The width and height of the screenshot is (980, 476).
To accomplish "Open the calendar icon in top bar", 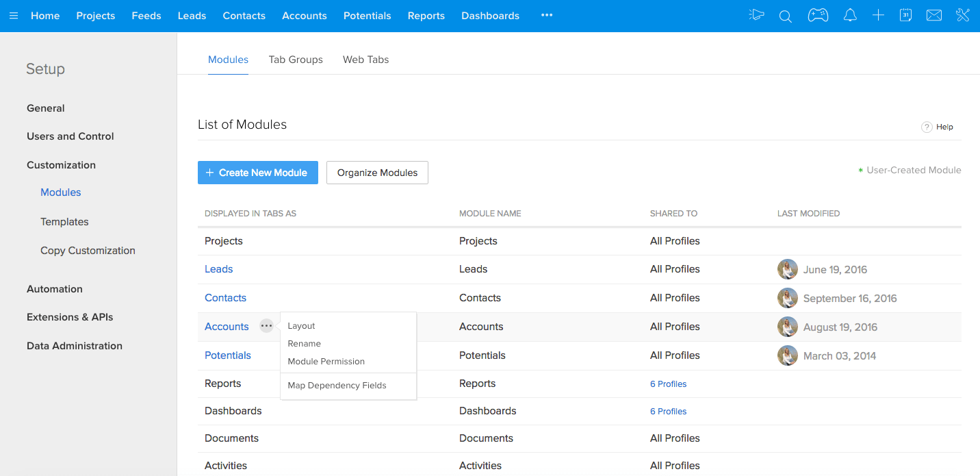I will (905, 15).
